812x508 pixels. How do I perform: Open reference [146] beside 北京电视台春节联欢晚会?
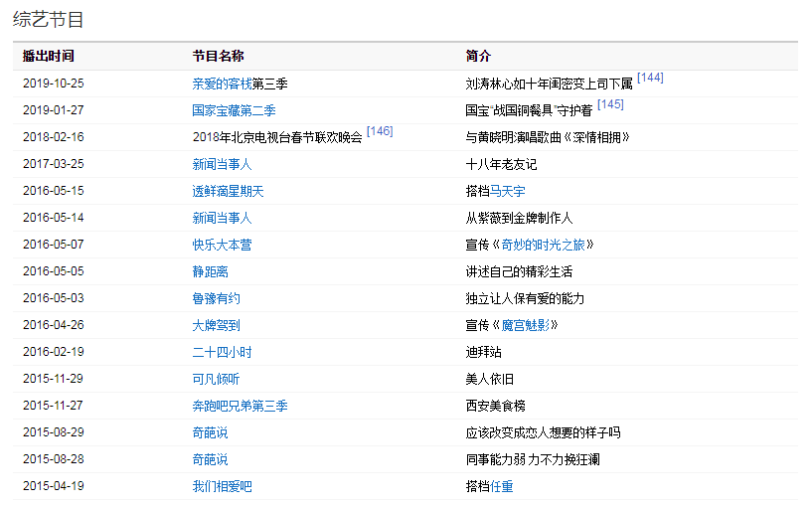[380, 131]
